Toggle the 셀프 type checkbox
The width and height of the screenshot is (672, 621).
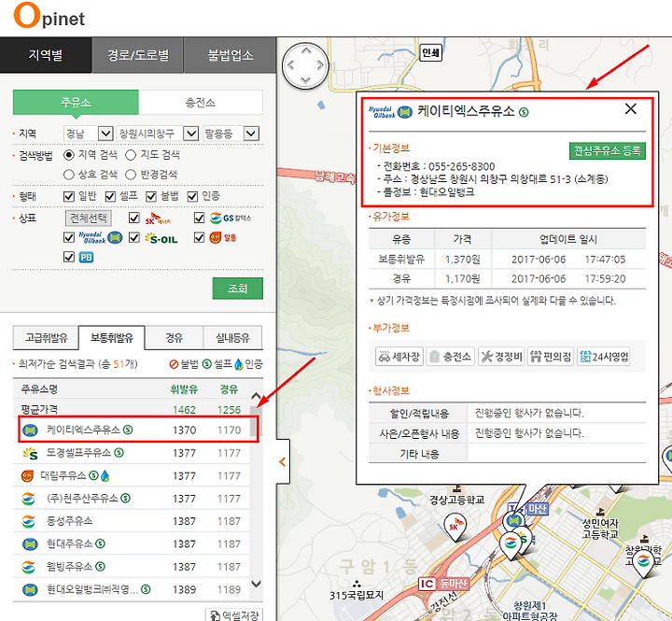[x=110, y=196]
